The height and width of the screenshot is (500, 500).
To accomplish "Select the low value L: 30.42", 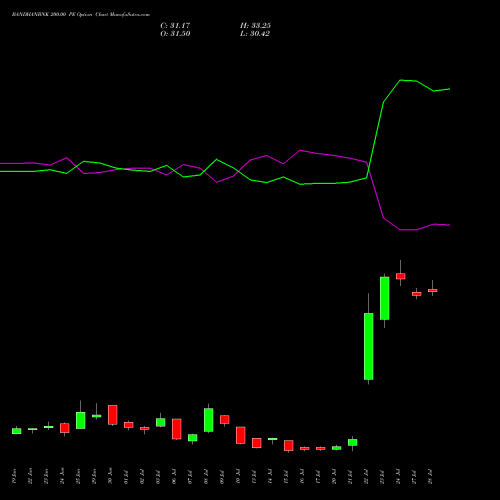I will [255, 34].
